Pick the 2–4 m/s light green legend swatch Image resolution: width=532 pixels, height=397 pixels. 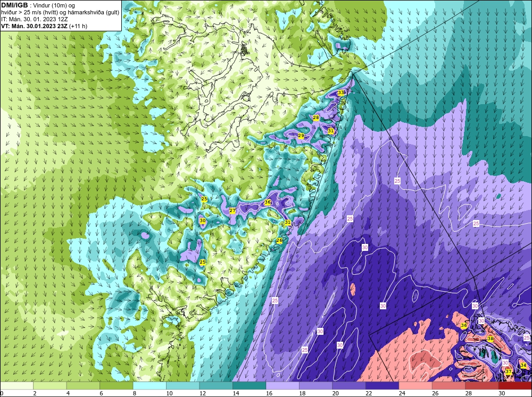point(50,385)
